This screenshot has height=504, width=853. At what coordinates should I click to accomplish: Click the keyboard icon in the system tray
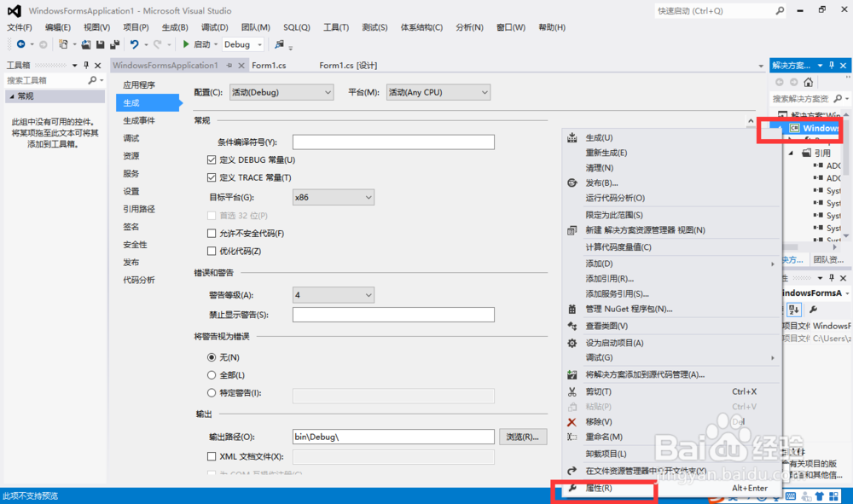[x=791, y=495]
